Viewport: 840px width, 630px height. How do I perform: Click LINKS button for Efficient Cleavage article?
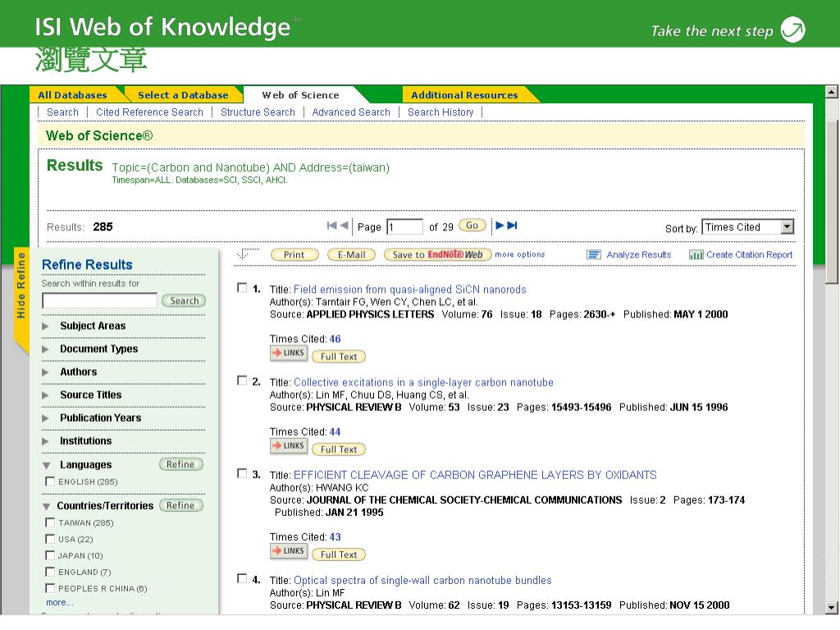pos(289,551)
